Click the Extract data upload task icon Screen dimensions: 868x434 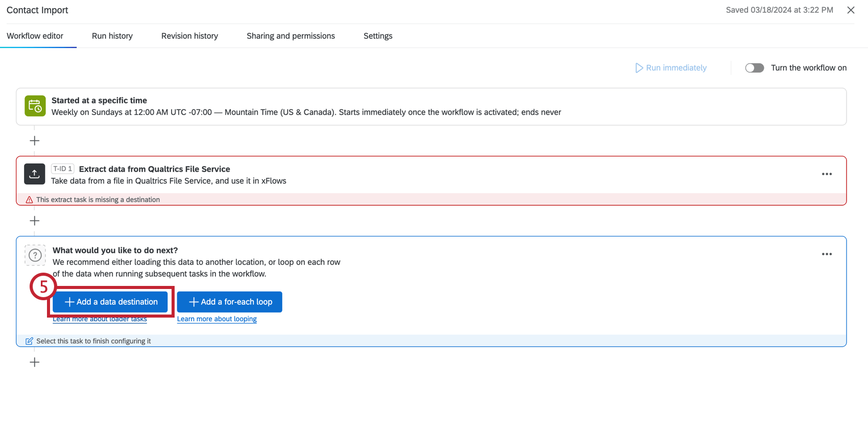pyautogui.click(x=35, y=174)
